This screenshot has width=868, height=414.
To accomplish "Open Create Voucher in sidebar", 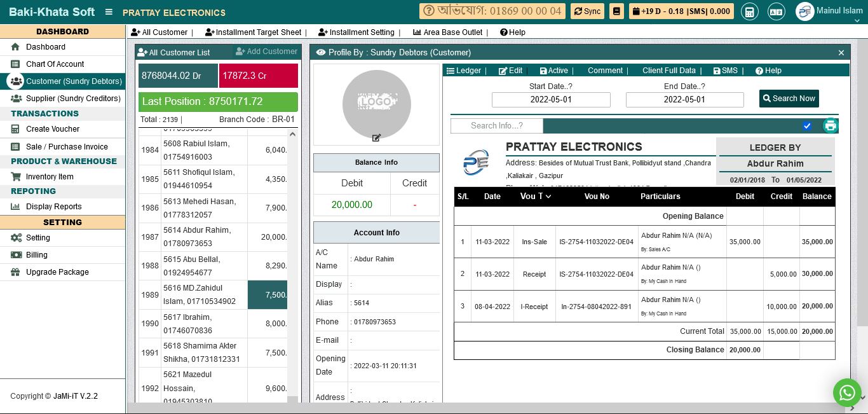I will (x=53, y=129).
